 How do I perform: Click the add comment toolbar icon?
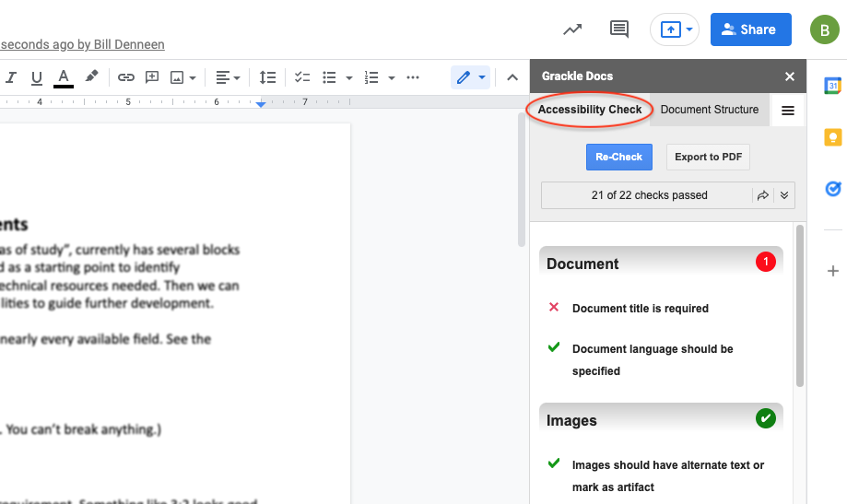click(x=152, y=77)
